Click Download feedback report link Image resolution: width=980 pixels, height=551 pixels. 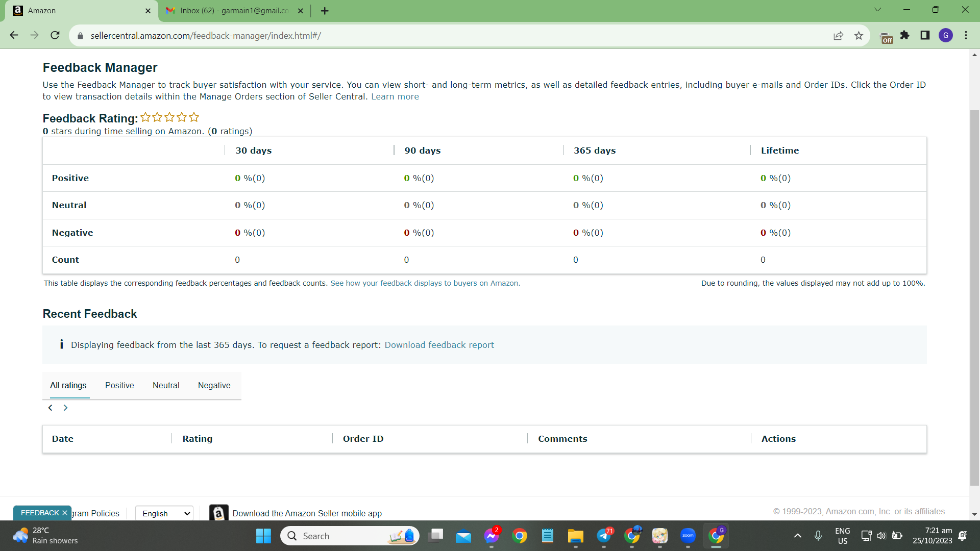point(439,345)
